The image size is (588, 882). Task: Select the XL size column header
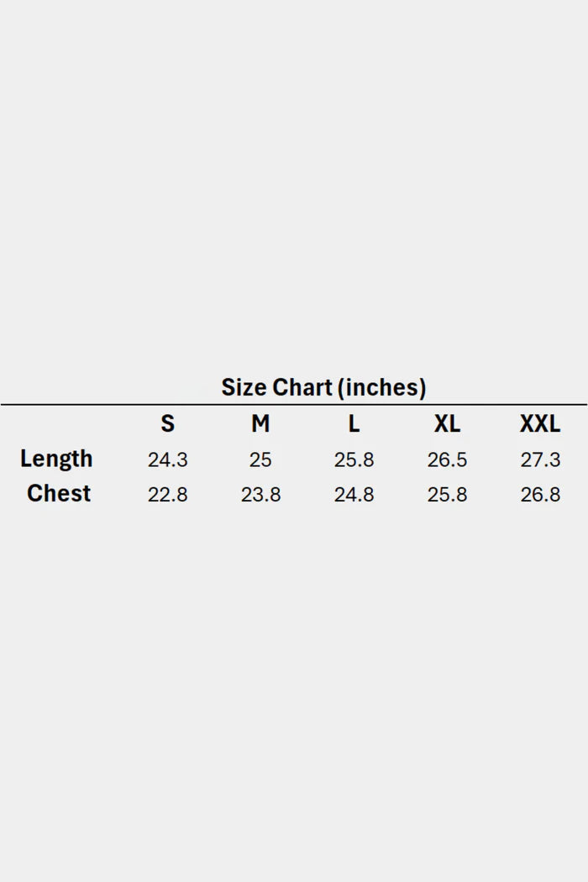point(447,424)
